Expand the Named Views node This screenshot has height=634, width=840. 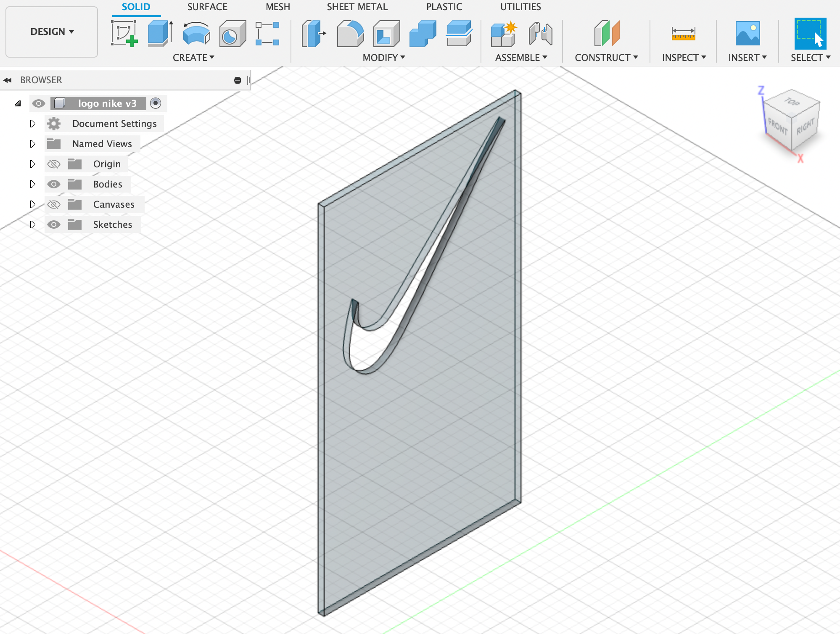tap(33, 144)
